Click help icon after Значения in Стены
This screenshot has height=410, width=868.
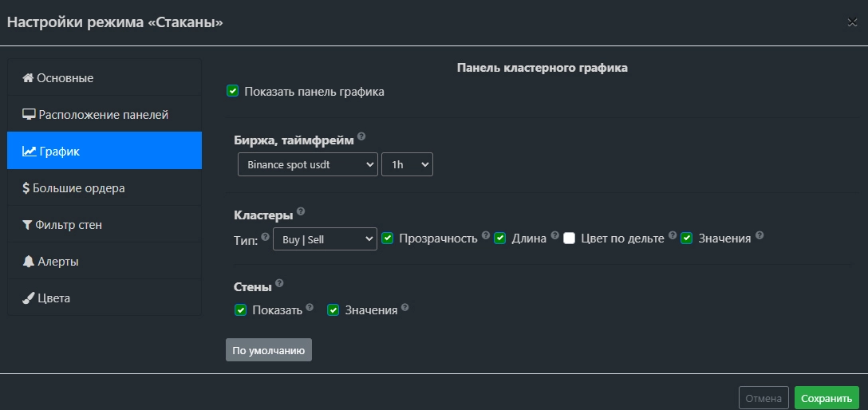(405, 307)
